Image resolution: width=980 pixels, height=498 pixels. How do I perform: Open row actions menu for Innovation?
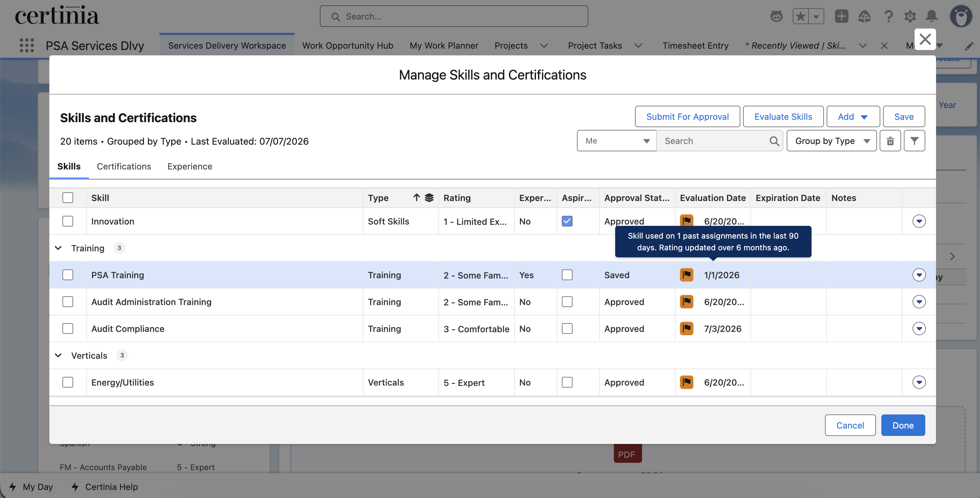pos(919,221)
